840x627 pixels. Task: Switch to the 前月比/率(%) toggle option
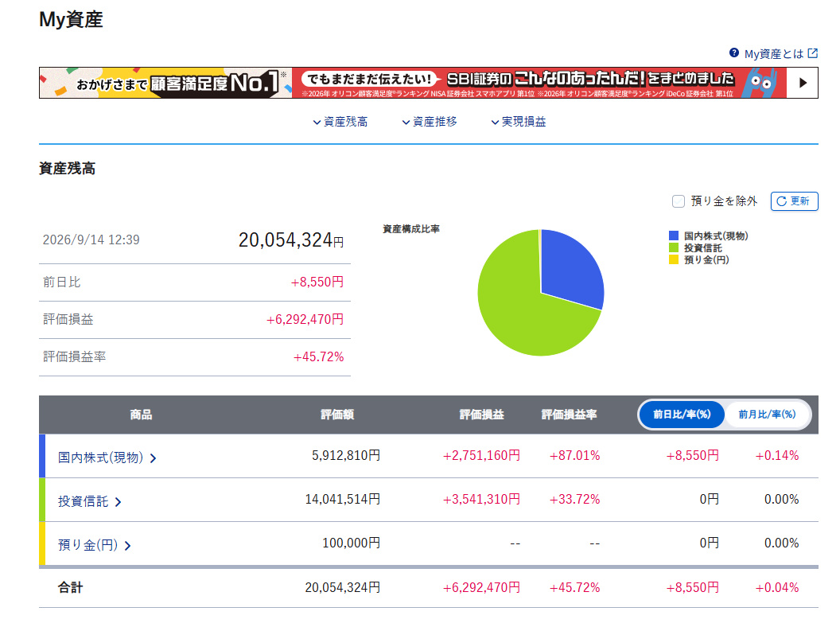[x=767, y=415]
